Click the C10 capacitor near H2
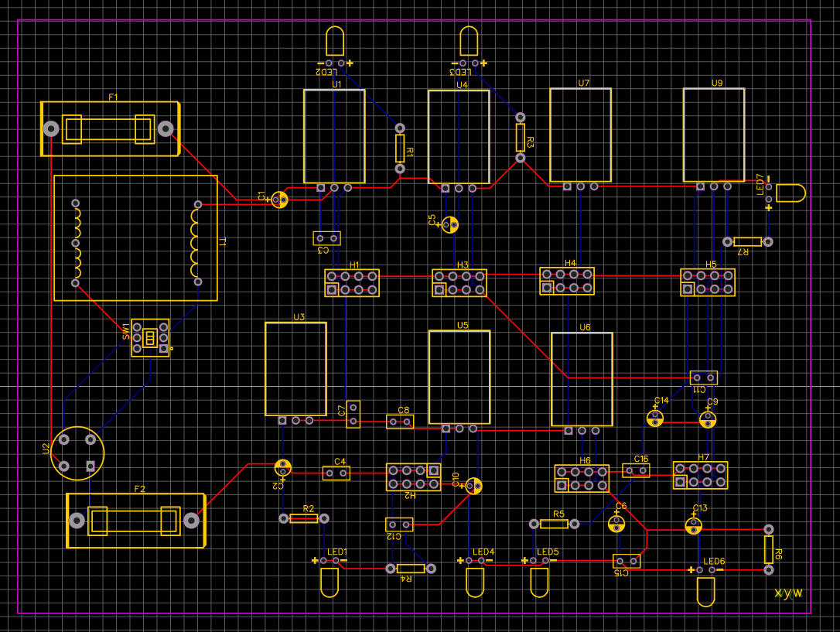Viewport: 840px width, 632px height. pos(473,486)
